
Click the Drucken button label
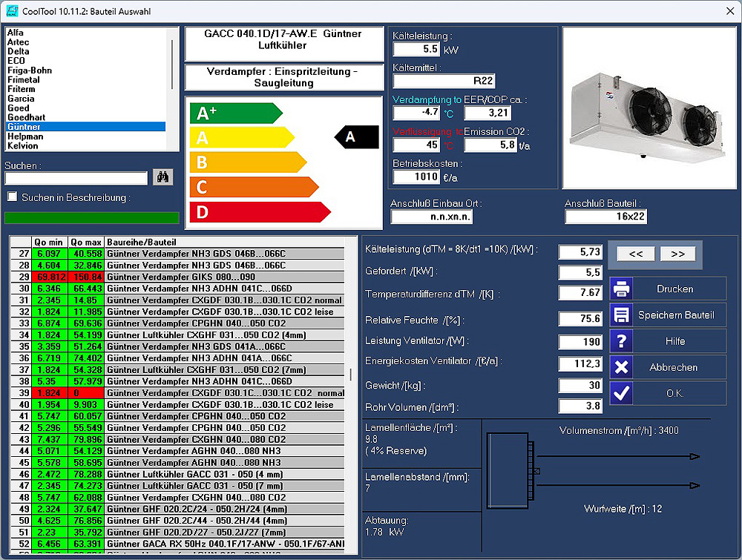click(674, 289)
